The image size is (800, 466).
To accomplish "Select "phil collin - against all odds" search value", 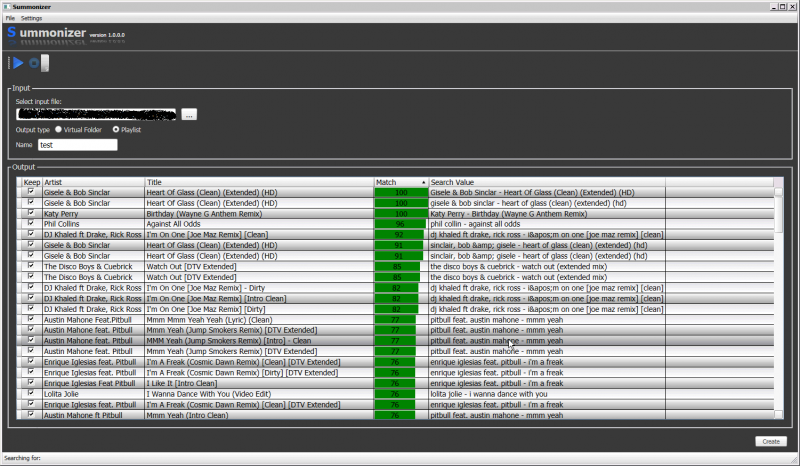I will 547,224.
